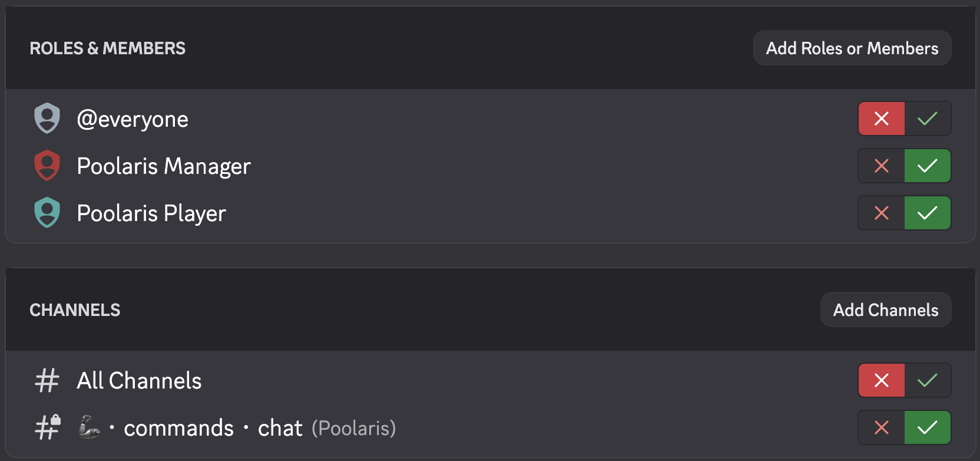Disable access for Poolaris Player role
This screenshot has width=980, height=461.
coord(880,213)
